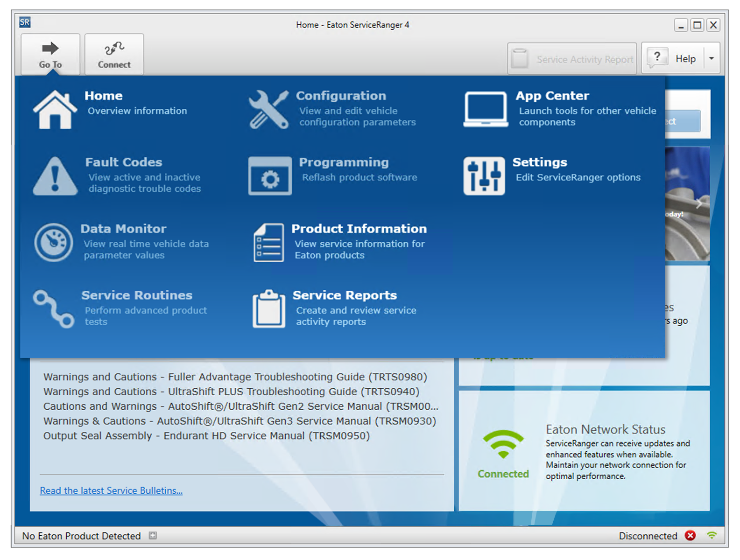Screen dimensions: 740x560
Task: Click the Disconnected status text
Action: tap(648, 536)
